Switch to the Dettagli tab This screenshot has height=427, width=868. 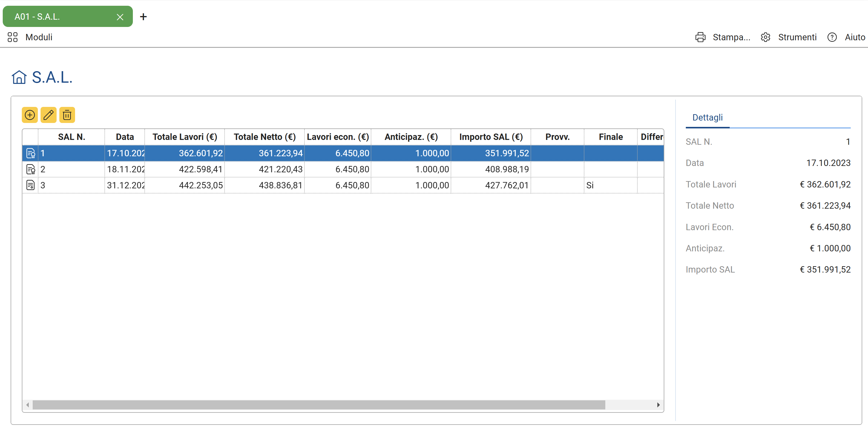click(x=707, y=118)
